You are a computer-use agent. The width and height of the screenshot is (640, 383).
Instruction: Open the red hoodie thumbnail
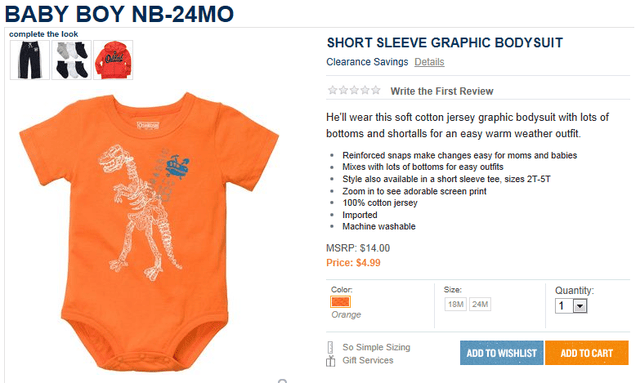(113, 60)
